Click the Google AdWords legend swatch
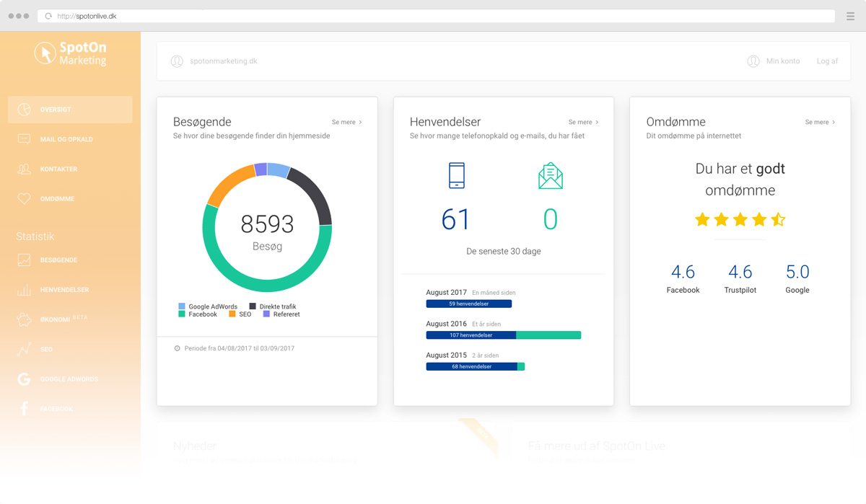The width and height of the screenshot is (866, 504). [x=182, y=306]
